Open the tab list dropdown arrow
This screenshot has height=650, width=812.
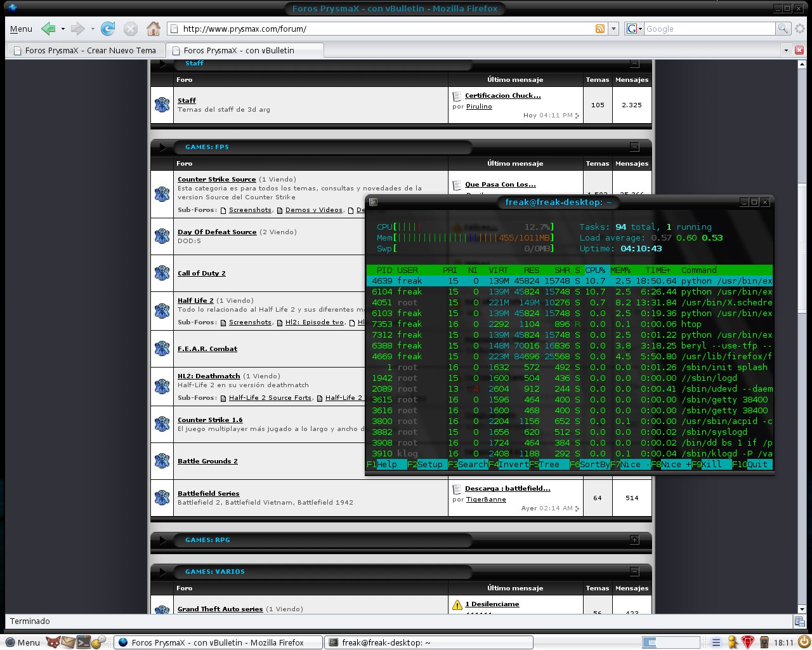(x=786, y=50)
